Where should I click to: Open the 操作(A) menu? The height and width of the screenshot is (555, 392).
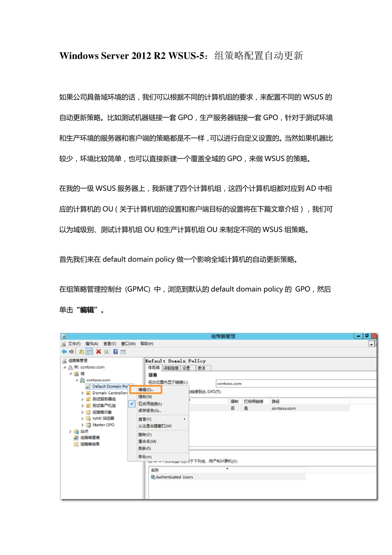[92, 344]
